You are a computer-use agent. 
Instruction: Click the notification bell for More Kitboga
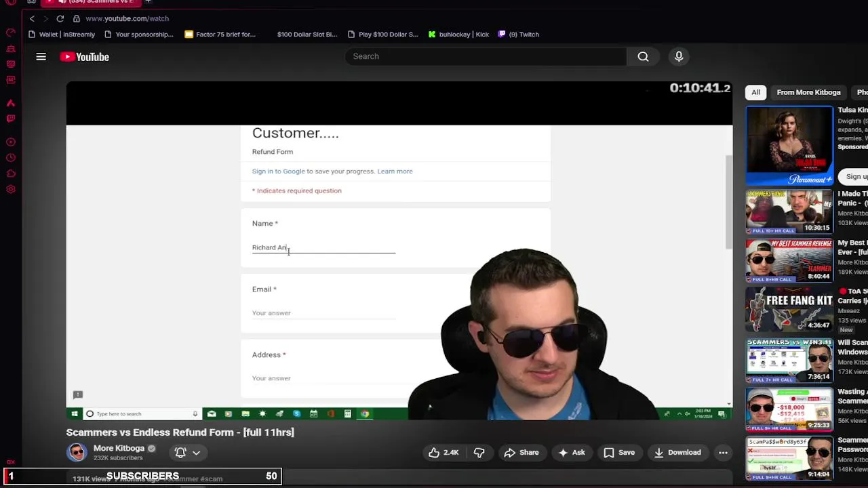180,452
